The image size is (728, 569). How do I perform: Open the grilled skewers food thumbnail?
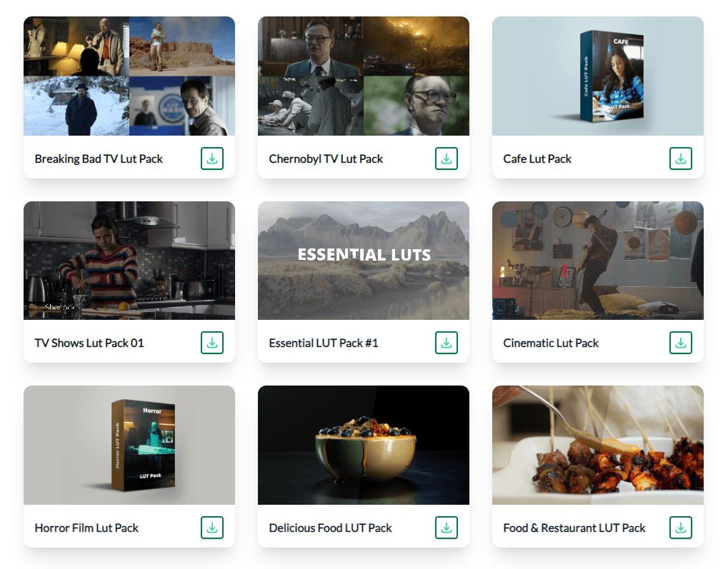598,445
